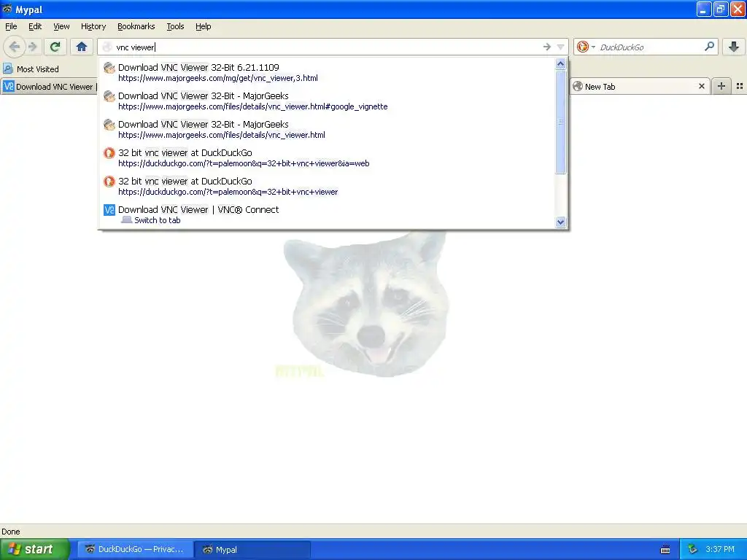
Task: Click the 3:37 PM clock
Action: (x=720, y=550)
